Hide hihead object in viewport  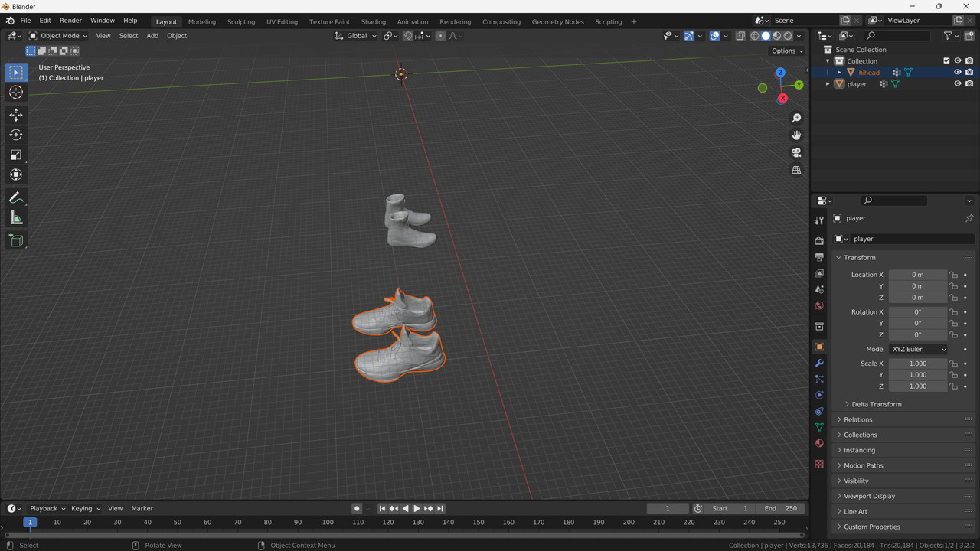(x=957, y=73)
